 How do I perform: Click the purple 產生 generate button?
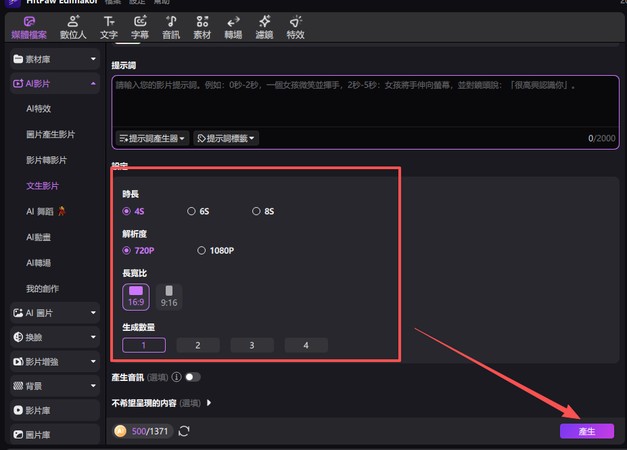pos(587,431)
